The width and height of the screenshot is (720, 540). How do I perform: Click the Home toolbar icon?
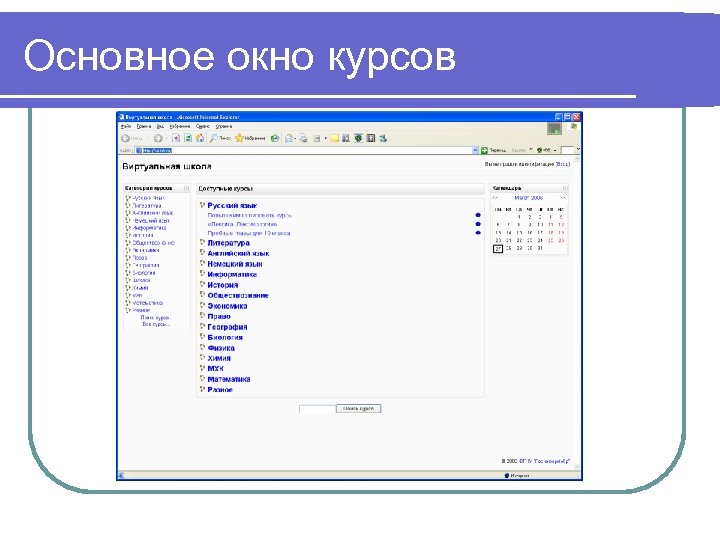click(200, 138)
